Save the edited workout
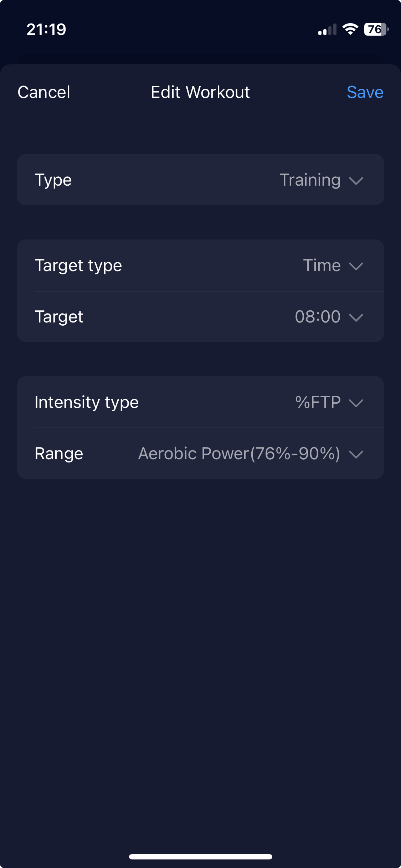The image size is (401, 868). 365,92
